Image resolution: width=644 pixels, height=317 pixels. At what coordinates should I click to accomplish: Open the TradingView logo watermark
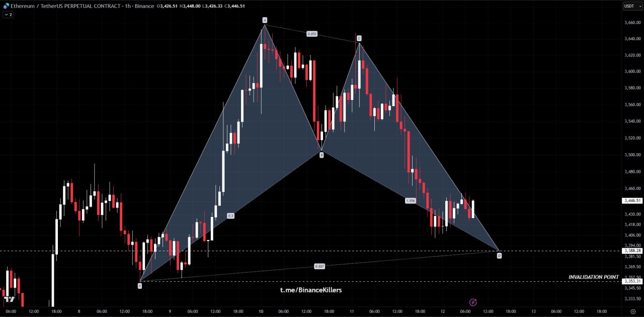(9, 299)
